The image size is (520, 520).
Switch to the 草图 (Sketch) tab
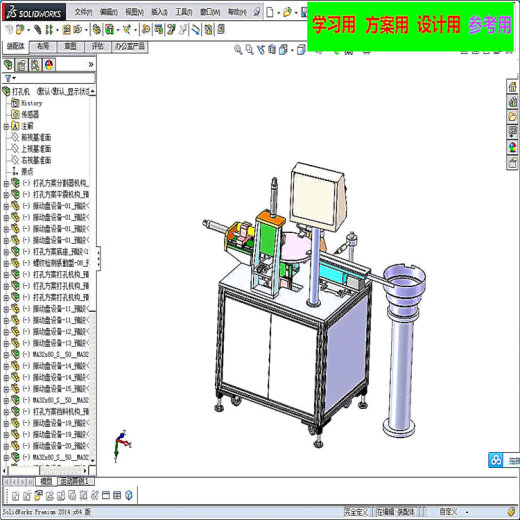click(70, 47)
